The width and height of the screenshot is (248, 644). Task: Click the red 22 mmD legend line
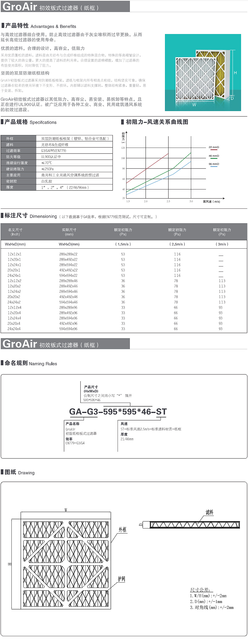[x=214, y=150]
